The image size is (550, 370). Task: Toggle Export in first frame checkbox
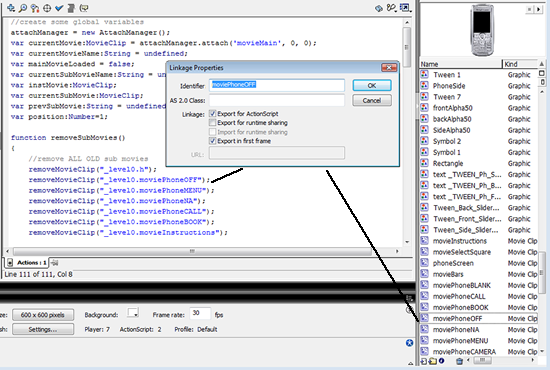point(212,141)
